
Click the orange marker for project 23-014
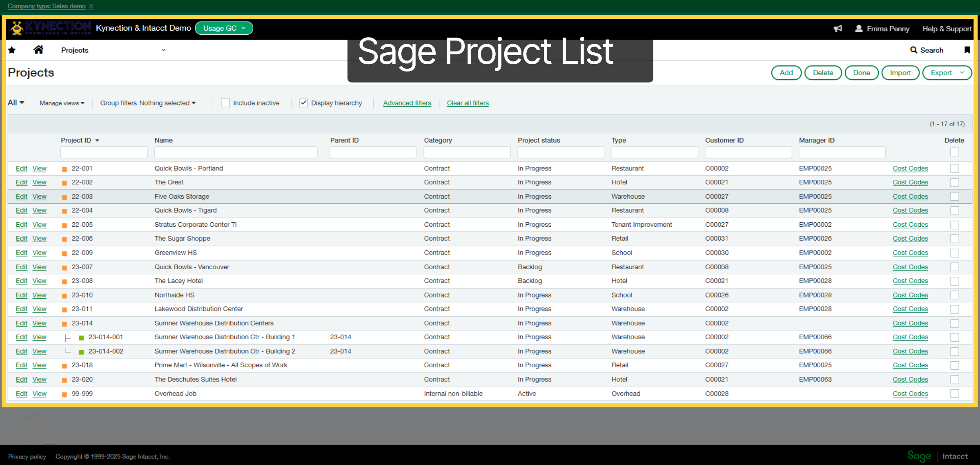[x=64, y=324]
